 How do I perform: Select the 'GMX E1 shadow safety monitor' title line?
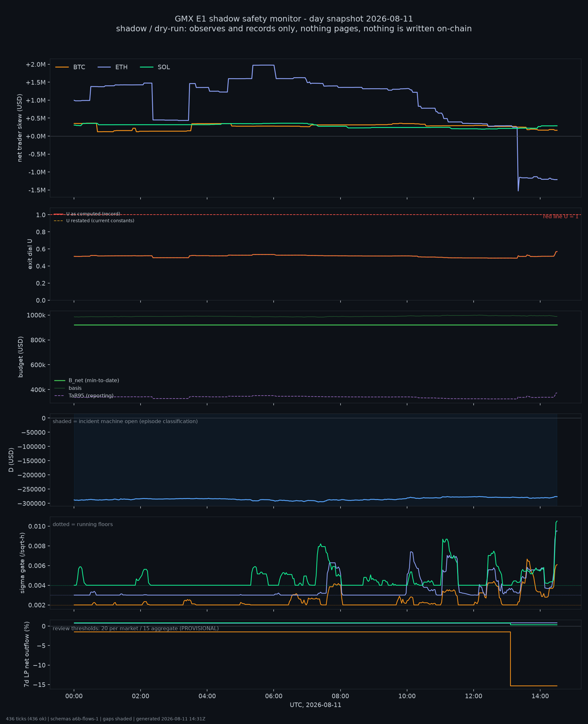pos(294,19)
